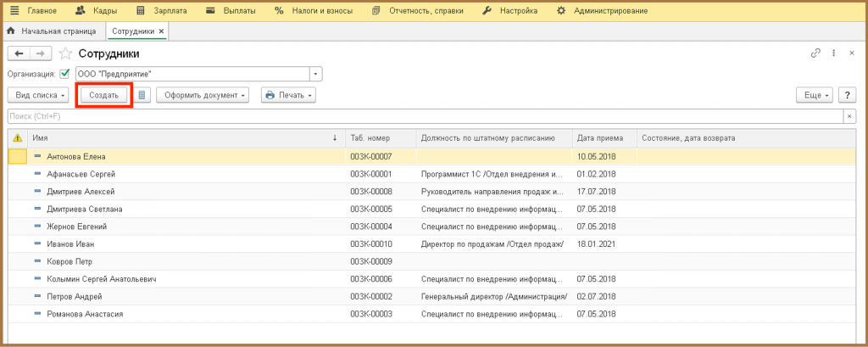Viewport: 868px width, 347px height.
Task: Open the Зарплата menu section
Action: (161, 10)
